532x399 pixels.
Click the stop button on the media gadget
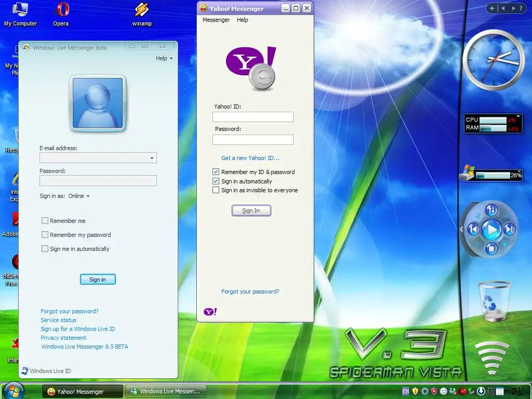click(x=491, y=249)
